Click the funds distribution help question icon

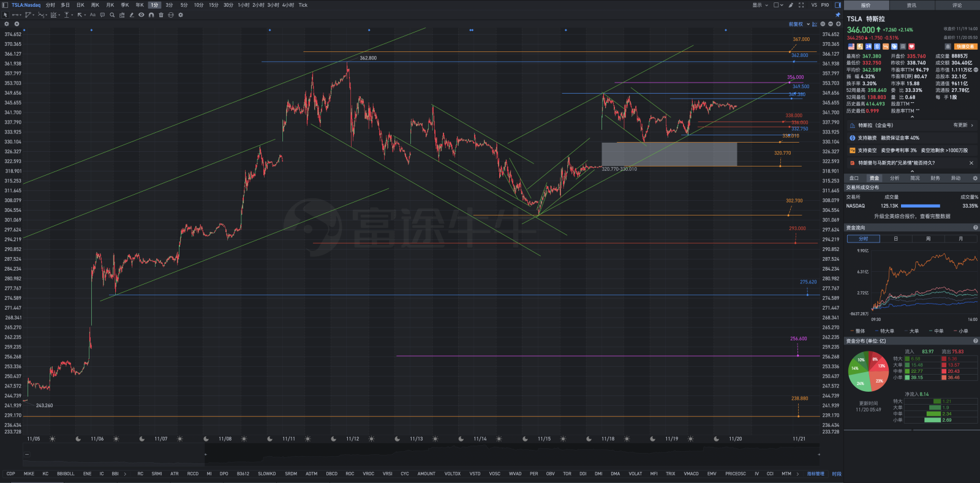[976, 341]
